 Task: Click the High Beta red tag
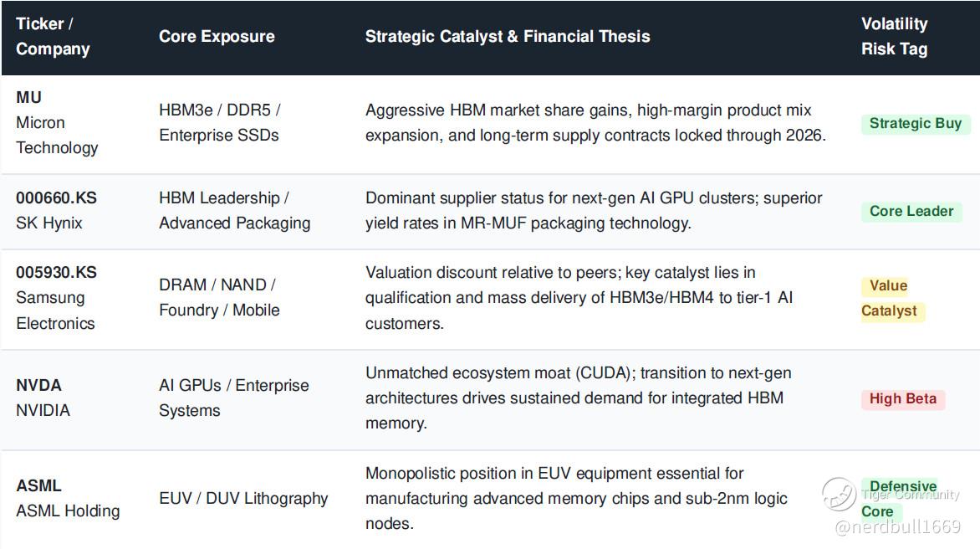click(902, 399)
